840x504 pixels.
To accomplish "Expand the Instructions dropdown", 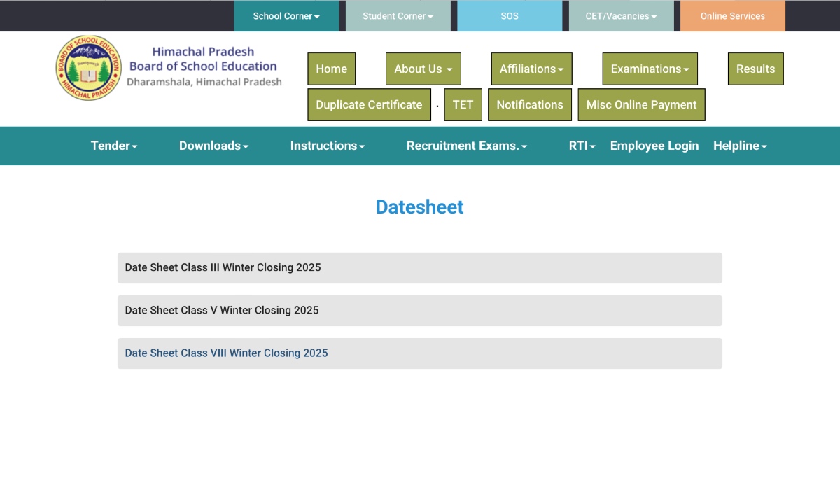I will click(x=327, y=146).
